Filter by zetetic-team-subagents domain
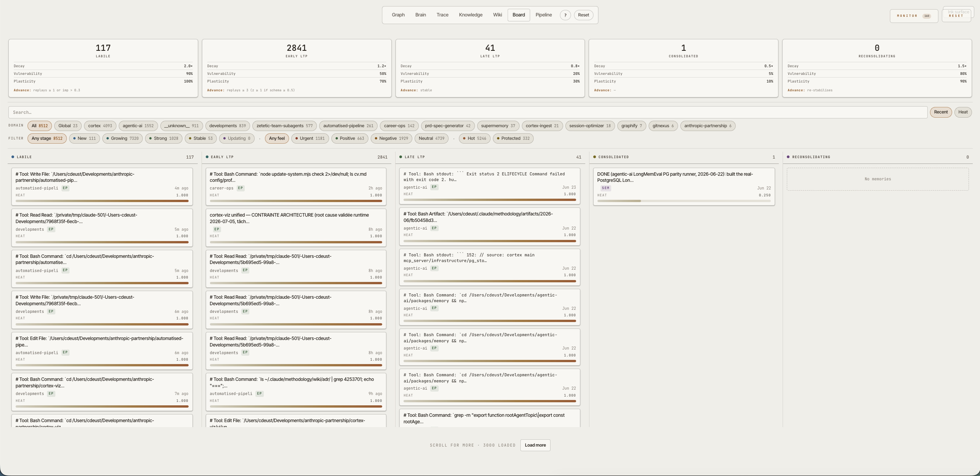The width and height of the screenshot is (980, 476). coord(284,126)
